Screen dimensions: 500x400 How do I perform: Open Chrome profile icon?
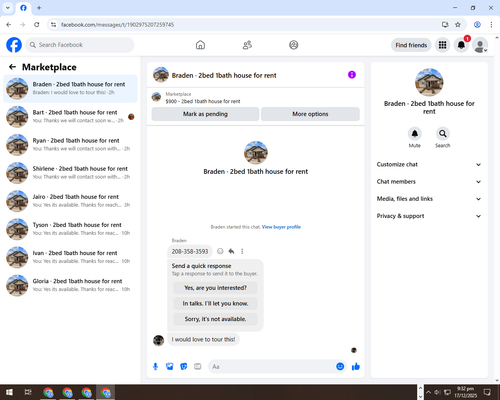[477, 25]
